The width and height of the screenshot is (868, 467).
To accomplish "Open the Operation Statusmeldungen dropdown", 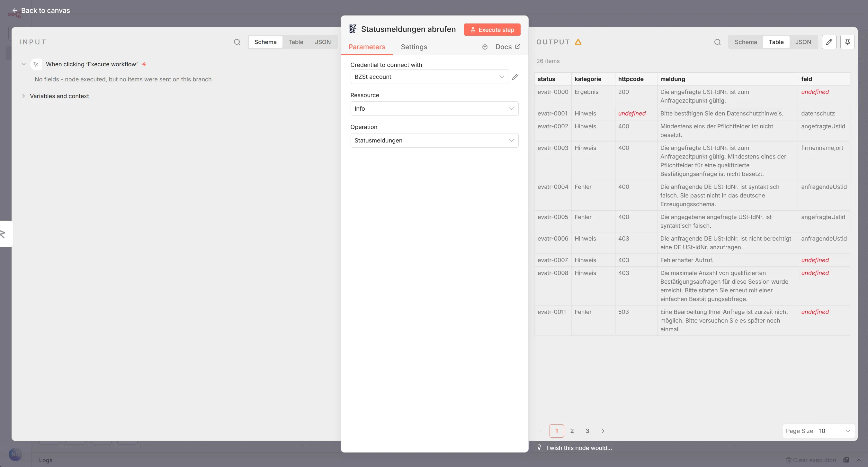I will (434, 141).
